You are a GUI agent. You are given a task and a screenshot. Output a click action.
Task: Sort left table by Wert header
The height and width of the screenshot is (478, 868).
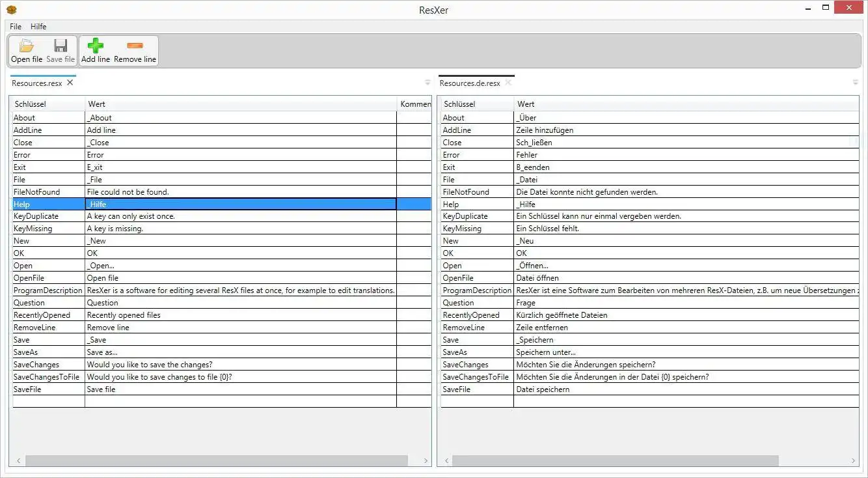tap(241, 104)
